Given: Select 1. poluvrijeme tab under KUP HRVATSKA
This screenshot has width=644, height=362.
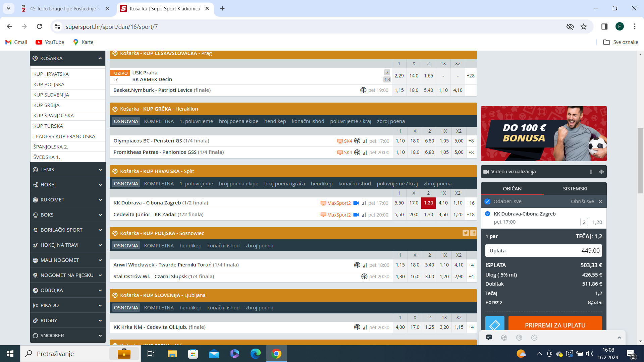Looking at the screenshot, I should (196, 184).
